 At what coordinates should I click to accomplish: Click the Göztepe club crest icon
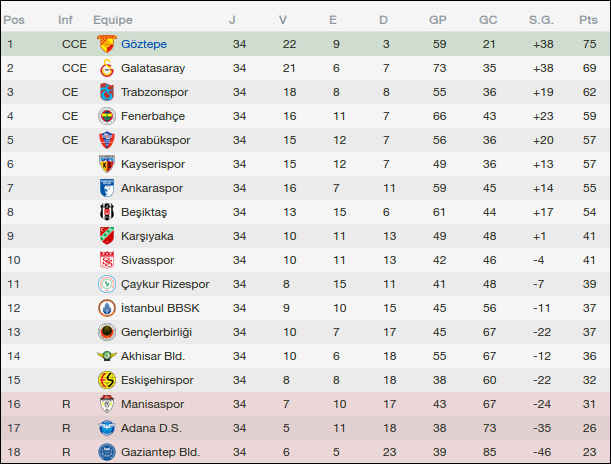tap(106, 44)
